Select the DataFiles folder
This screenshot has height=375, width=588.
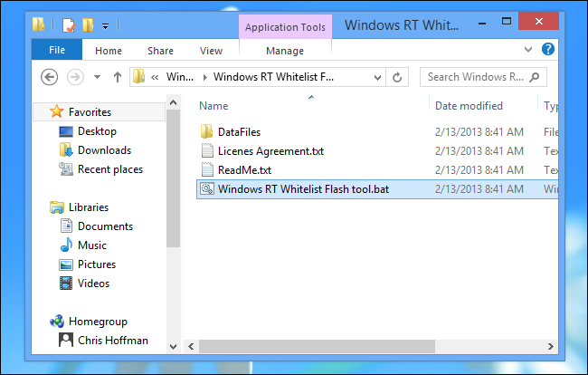(x=239, y=131)
